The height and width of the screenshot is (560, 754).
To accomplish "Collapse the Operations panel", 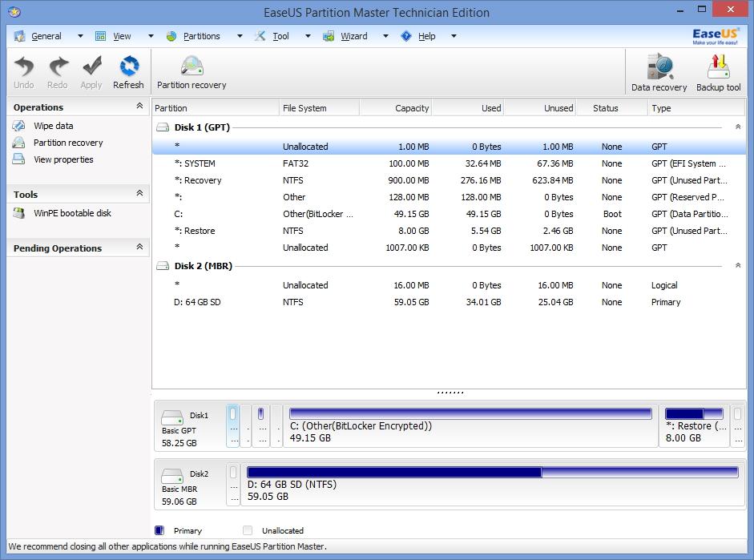I will pos(139,106).
